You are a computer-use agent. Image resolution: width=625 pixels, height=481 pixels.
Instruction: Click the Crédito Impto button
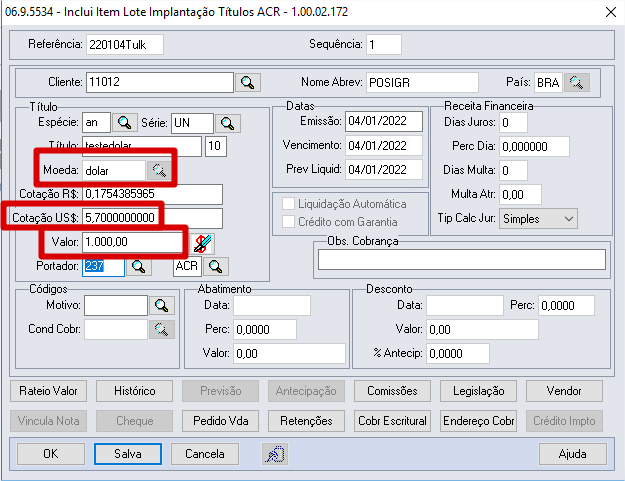click(564, 421)
